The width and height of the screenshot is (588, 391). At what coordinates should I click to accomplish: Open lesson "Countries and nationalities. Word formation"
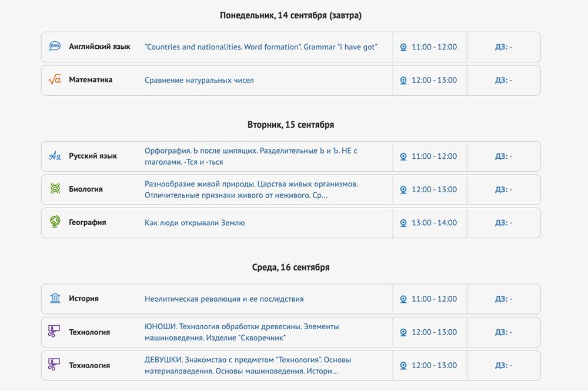pyautogui.click(x=260, y=47)
